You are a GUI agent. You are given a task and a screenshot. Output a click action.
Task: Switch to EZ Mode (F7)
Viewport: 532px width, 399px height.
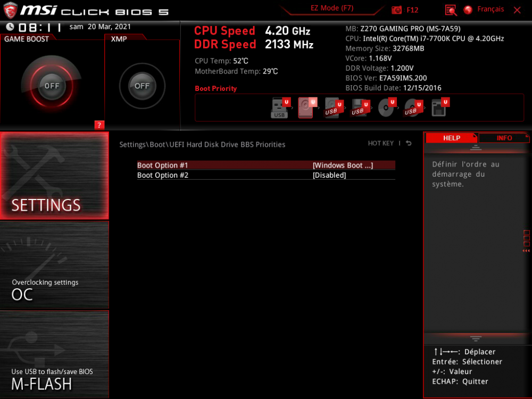332,8
